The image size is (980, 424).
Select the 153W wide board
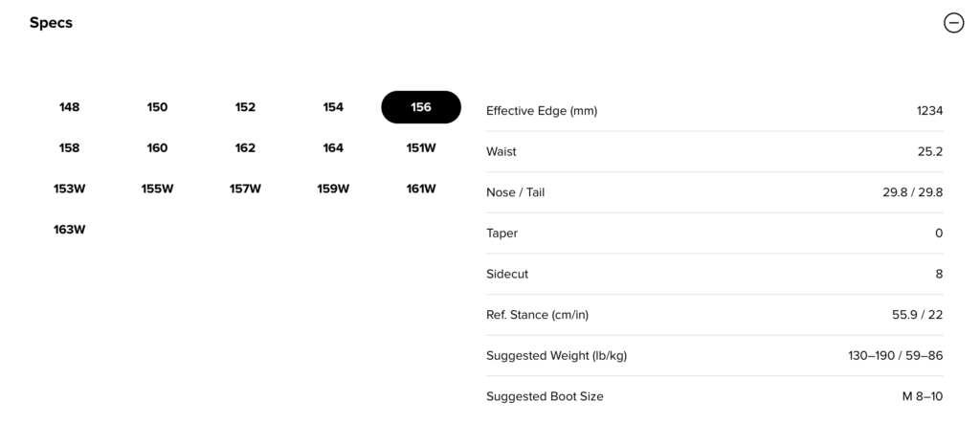click(x=69, y=189)
